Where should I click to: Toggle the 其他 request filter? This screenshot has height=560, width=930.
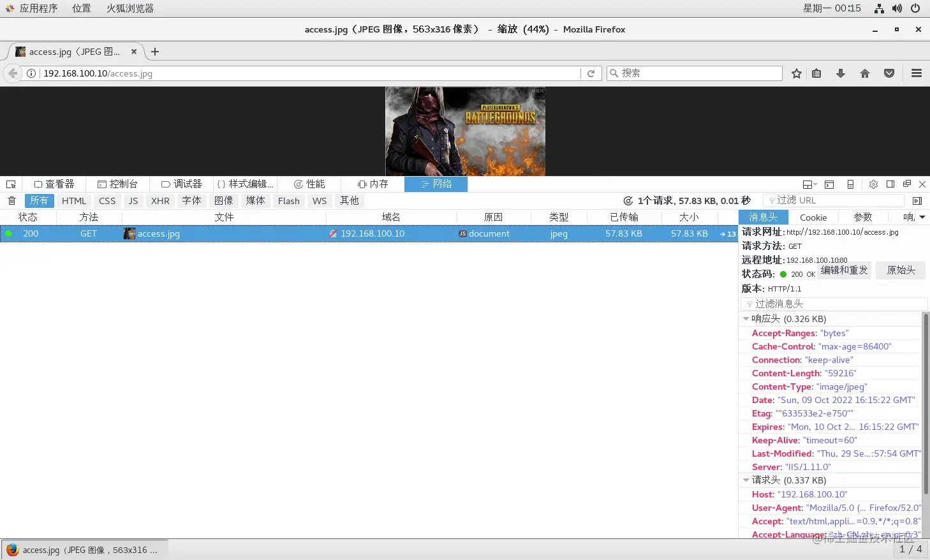(349, 201)
